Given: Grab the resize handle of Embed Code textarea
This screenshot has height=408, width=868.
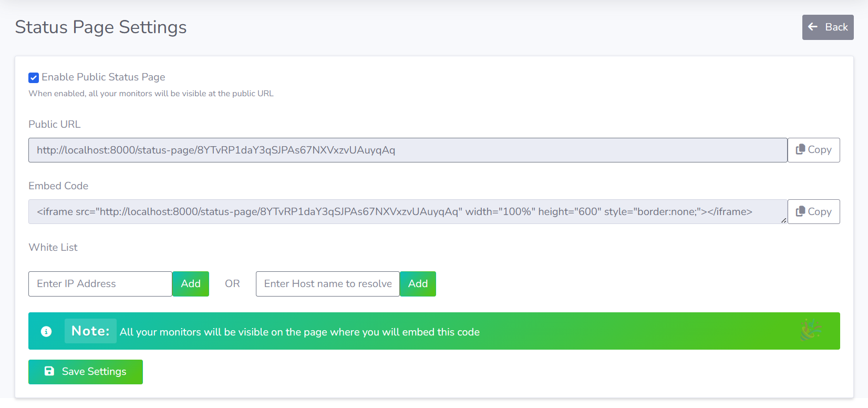Looking at the screenshot, I should coord(783,221).
